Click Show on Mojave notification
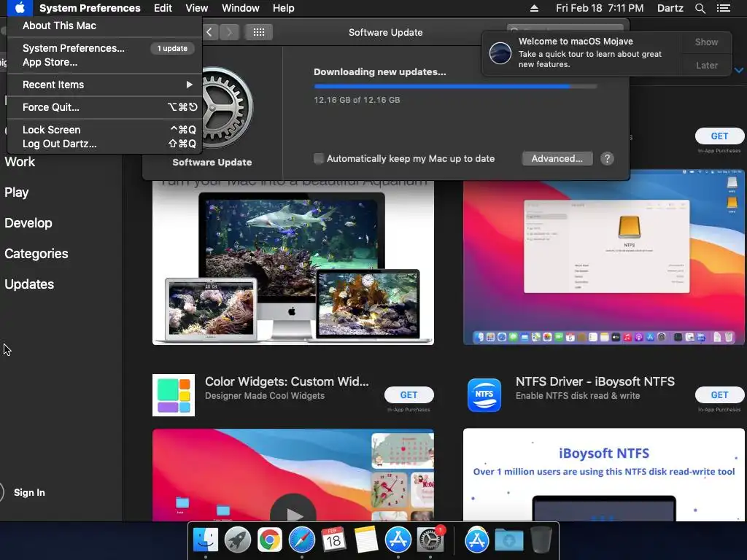 tap(706, 42)
